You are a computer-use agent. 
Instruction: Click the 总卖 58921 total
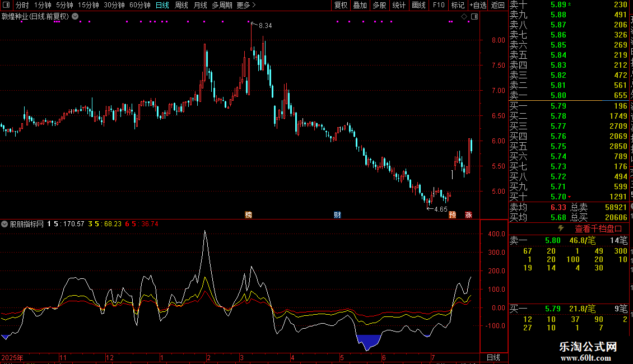[x=616, y=207]
